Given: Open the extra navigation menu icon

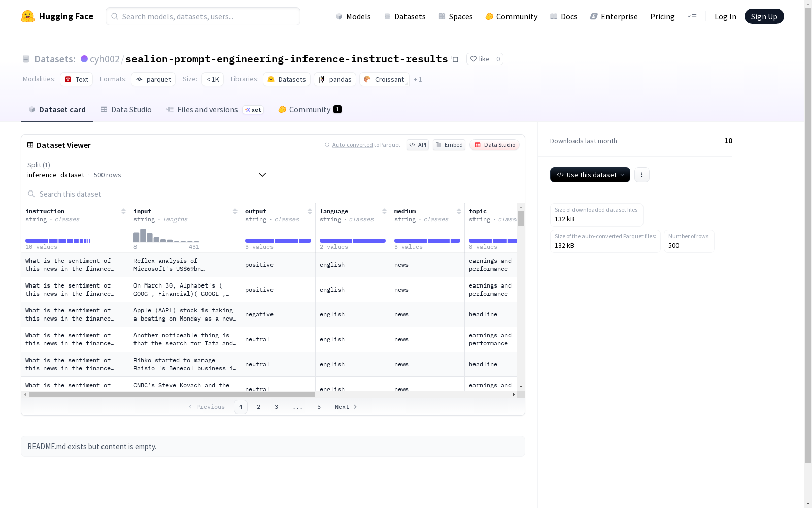Looking at the screenshot, I should [692, 16].
